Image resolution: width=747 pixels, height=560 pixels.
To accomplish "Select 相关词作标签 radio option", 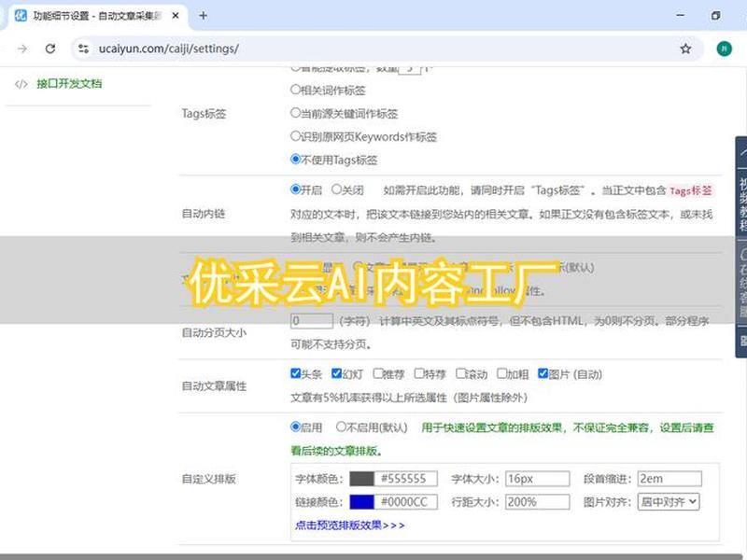I will coord(295,89).
